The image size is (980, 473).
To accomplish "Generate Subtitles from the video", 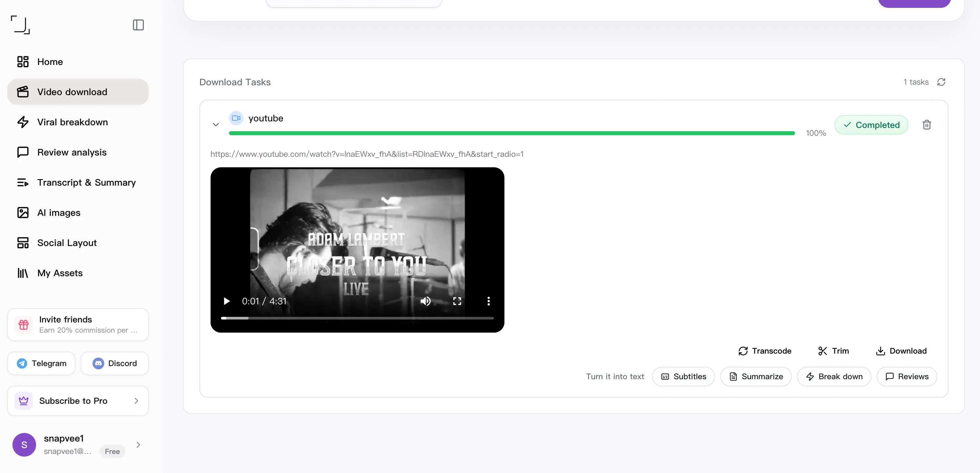I will [683, 376].
